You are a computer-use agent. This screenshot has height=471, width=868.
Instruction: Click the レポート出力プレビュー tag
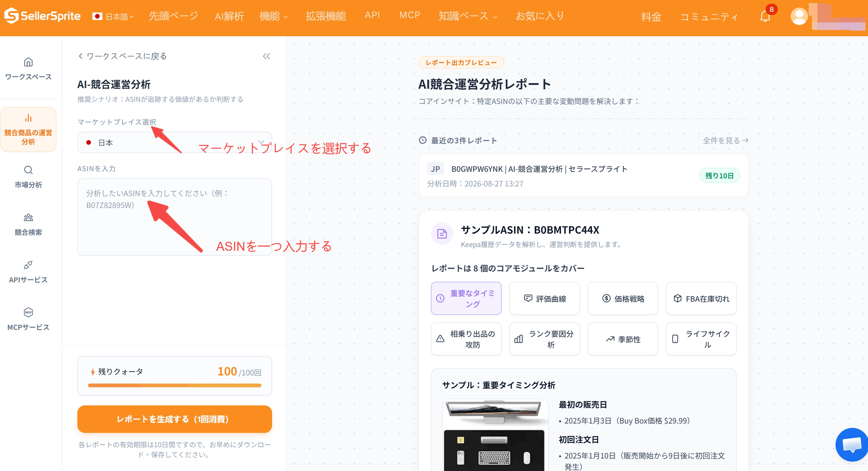pos(461,62)
